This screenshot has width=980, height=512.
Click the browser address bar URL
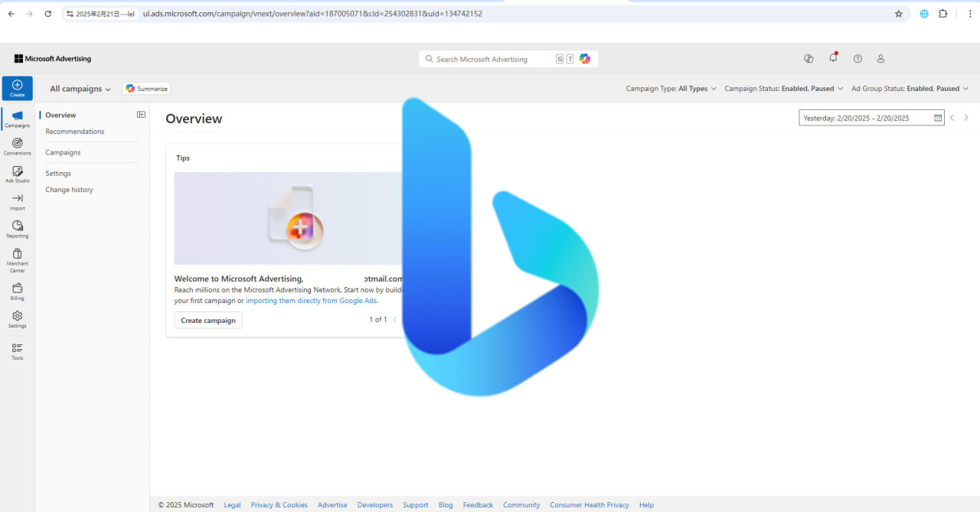(x=312, y=14)
